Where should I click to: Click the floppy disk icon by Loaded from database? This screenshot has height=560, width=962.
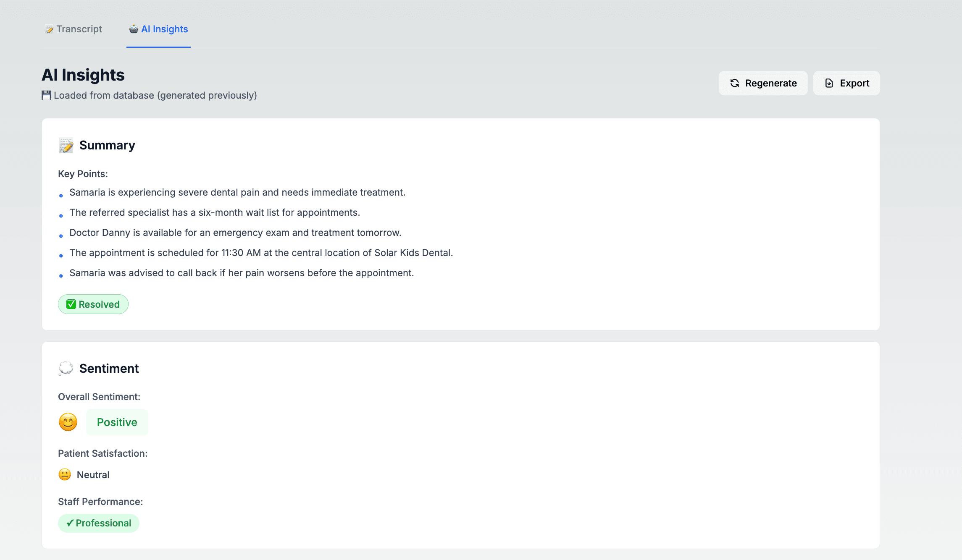tap(46, 95)
